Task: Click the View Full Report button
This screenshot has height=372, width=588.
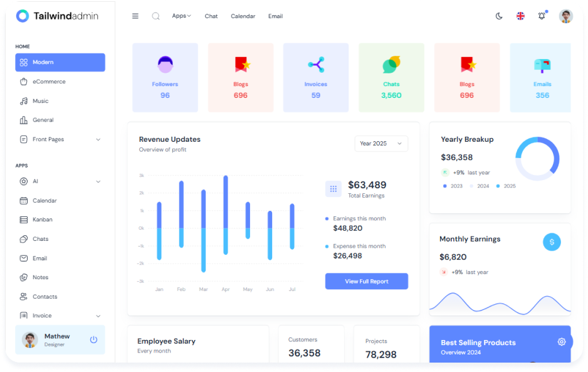Action: pos(366,282)
